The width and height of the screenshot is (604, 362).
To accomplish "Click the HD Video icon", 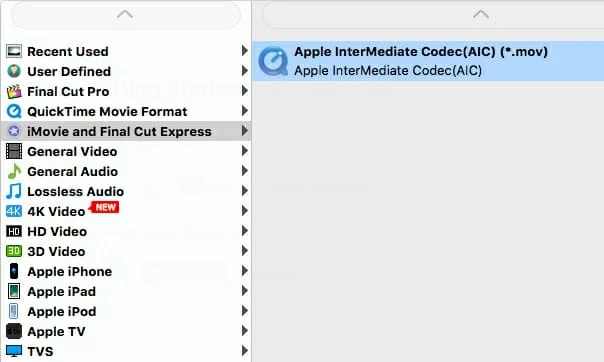I will [14, 231].
